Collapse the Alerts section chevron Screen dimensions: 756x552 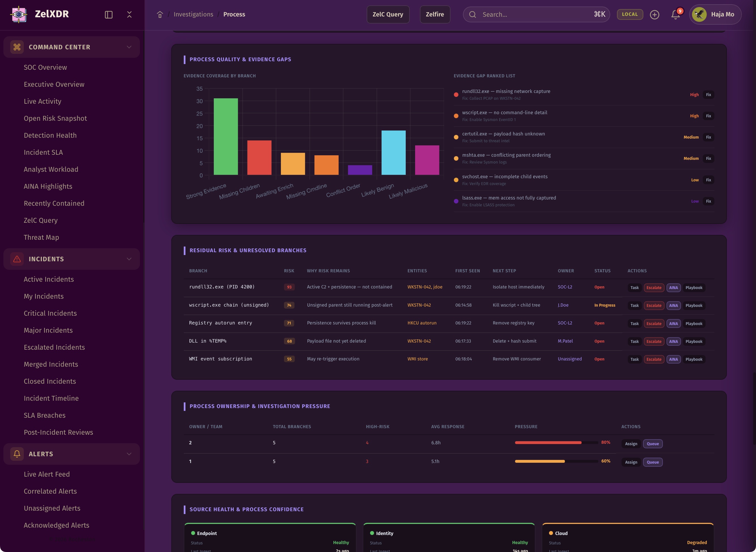(129, 454)
